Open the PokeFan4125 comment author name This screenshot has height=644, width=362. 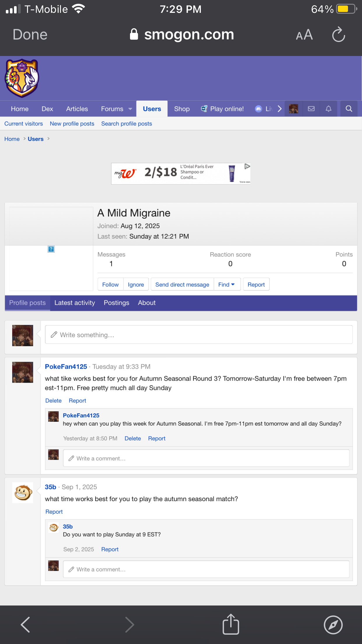click(x=81, y=415)
